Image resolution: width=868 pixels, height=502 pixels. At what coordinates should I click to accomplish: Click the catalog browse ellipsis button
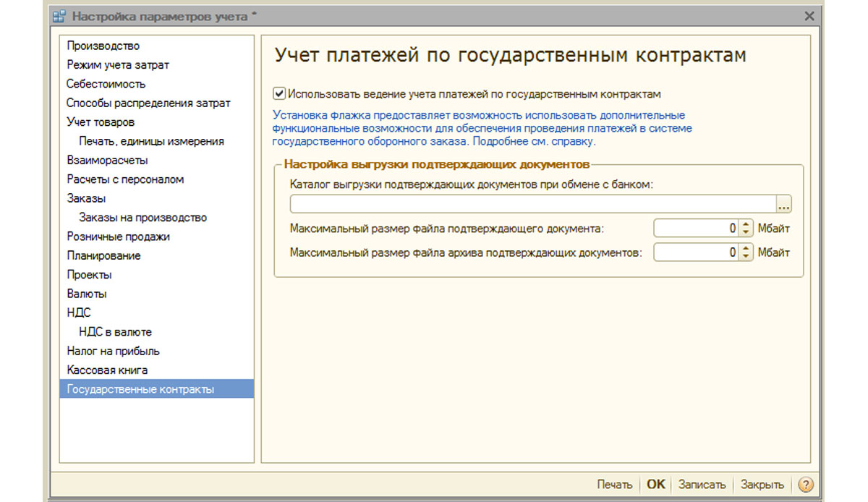pyautogui.click(x=785, y=204)
